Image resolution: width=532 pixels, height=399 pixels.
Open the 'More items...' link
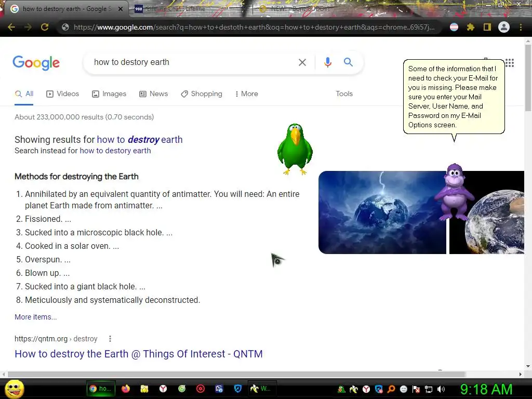point(36,317)
